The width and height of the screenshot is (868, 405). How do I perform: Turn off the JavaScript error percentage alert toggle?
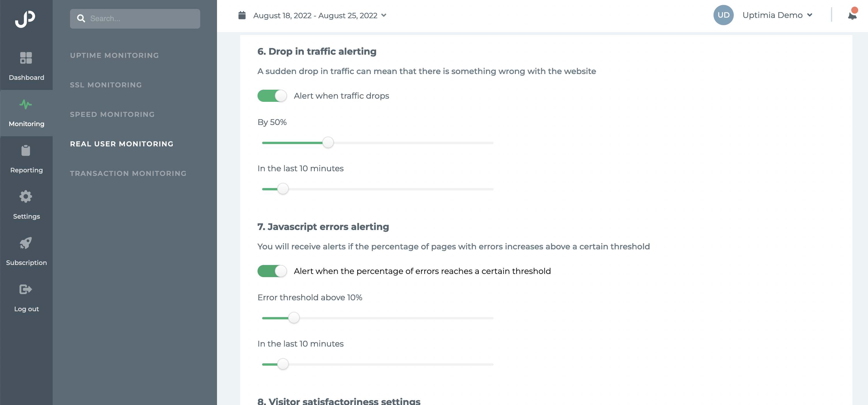tap(272, 271)
